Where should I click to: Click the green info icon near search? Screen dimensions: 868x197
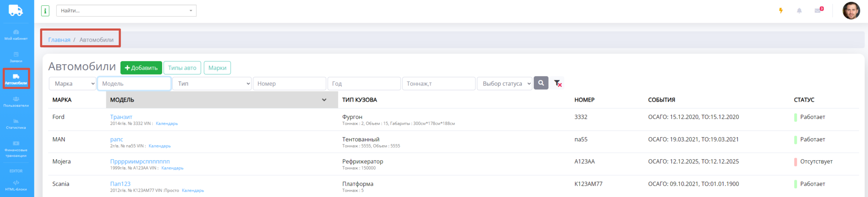click(x=45, y=11)
